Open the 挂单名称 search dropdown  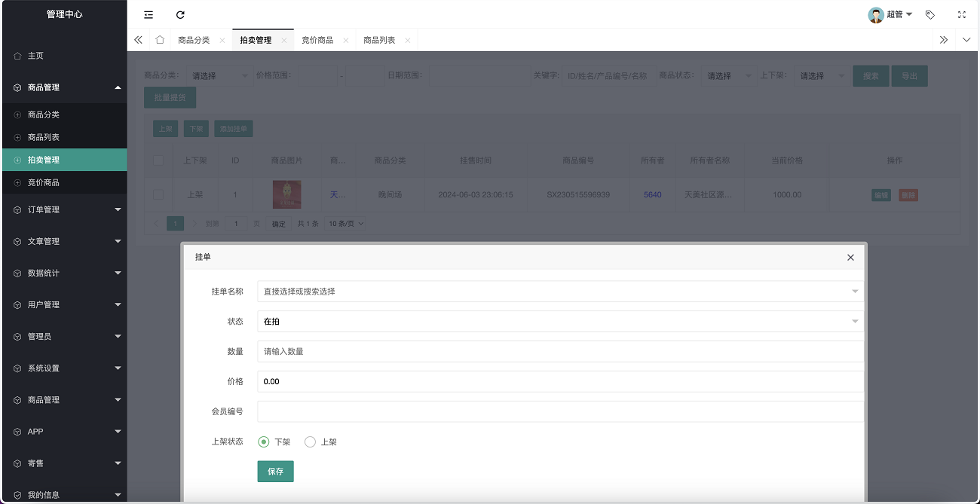559,292
